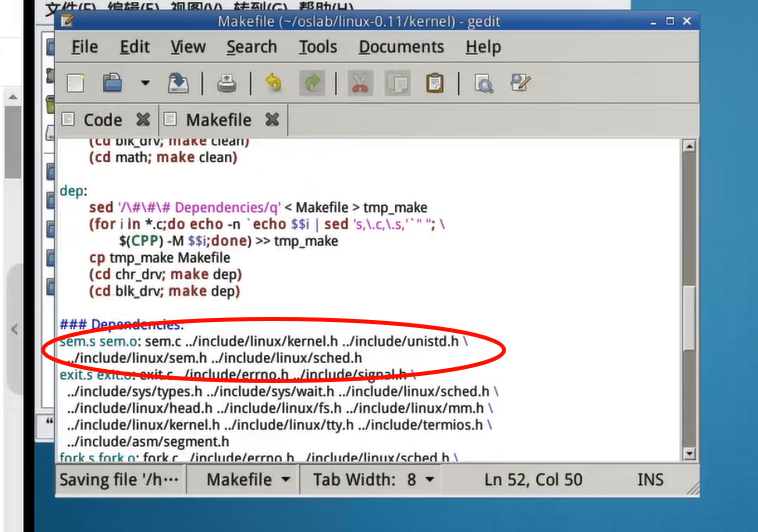Click the Paste clipboard icon
This screenshot has width=758, height=532.
[434, 84]
